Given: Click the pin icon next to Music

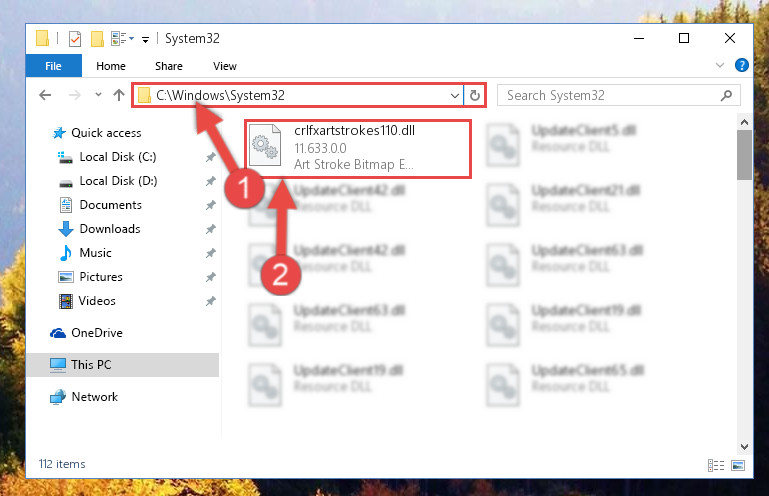Looking at the screenshot, I should tap(210, 253).
